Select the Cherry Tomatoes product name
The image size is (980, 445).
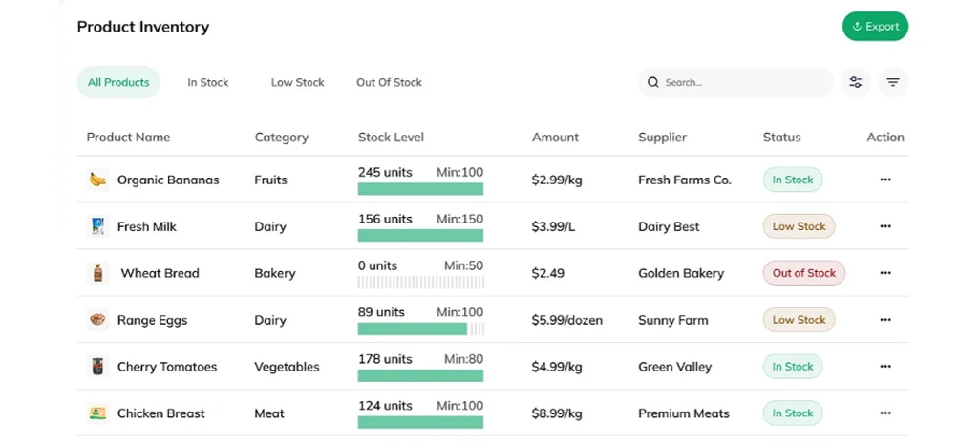point(167,367)
